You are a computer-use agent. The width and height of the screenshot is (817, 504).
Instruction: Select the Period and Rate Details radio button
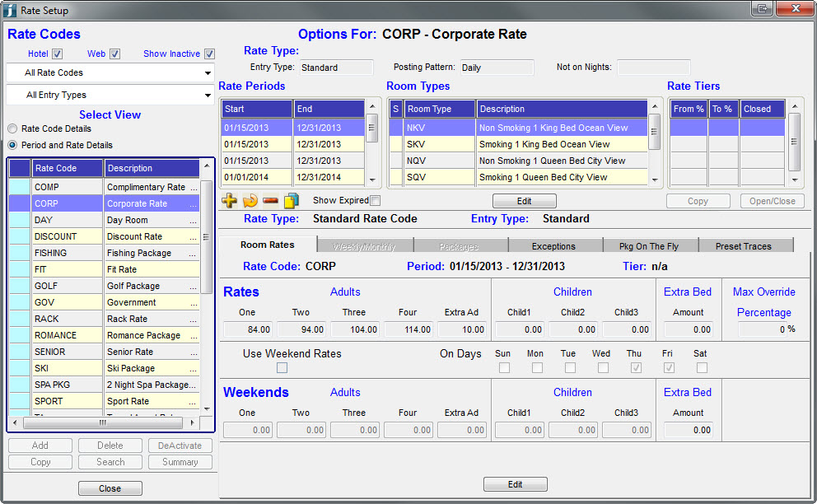[x=12, y=145]
